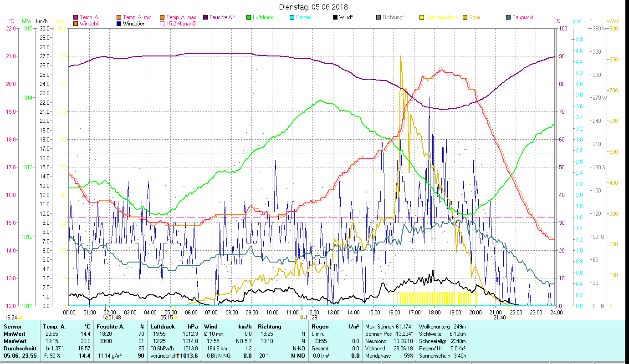This screenshot has height=364, width=629.
Task: Click the pressure tendency veränderlich text
Action: (163, 356)
